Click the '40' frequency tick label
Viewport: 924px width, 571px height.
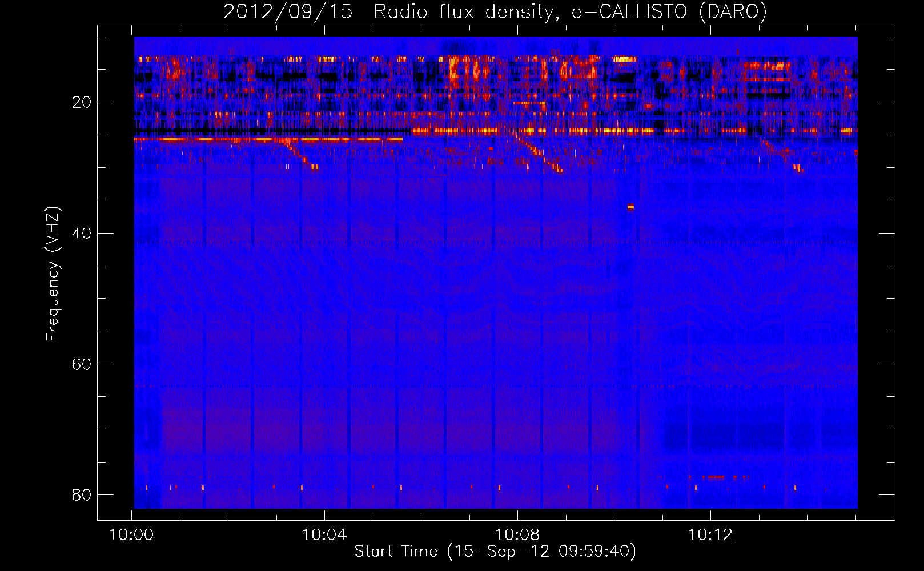(x=82, y=234)
